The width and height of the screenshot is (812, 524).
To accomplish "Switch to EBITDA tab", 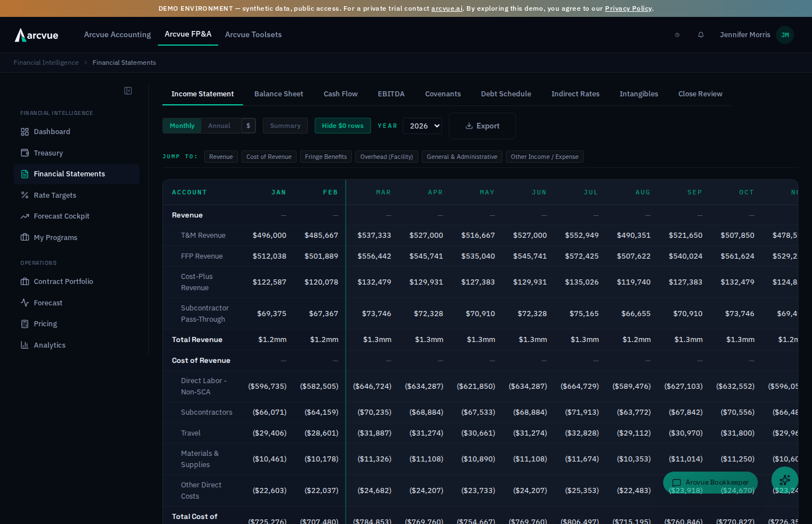I will (x=391, y=94).
